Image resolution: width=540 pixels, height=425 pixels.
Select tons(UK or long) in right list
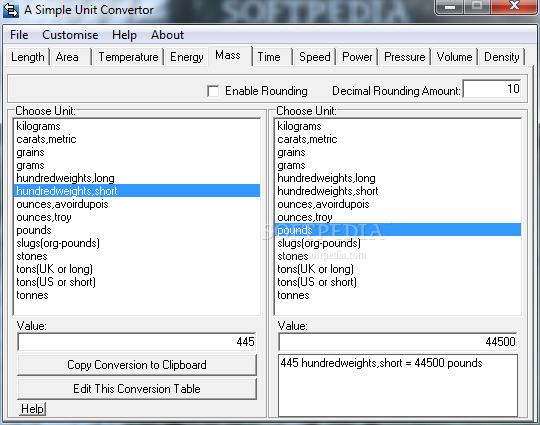[398, 269]
